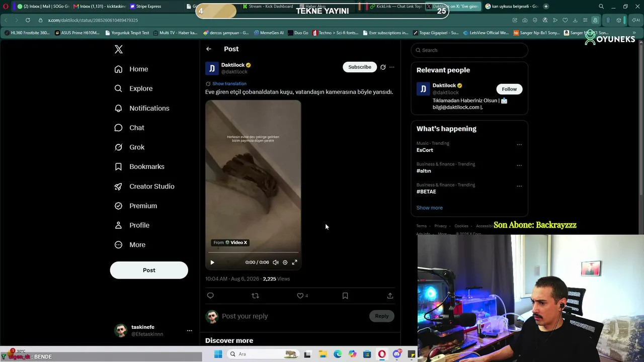The image size is (644, 362).
Task: Expand the More menu in sidebar
Action: pos(130,245)
